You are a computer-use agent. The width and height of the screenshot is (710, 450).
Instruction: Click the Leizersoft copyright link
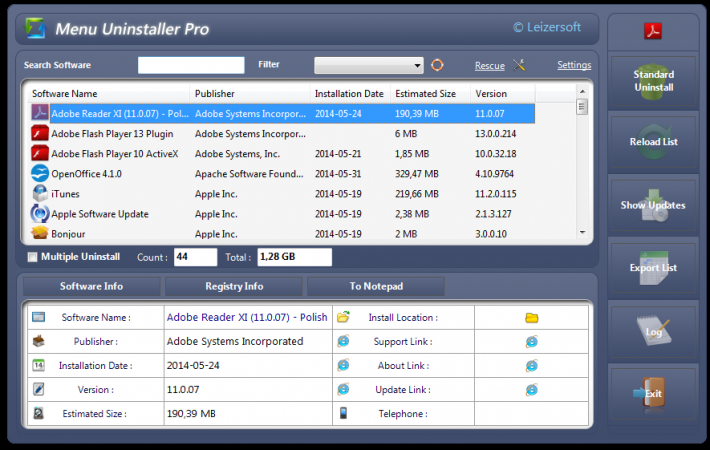(547, 27)
